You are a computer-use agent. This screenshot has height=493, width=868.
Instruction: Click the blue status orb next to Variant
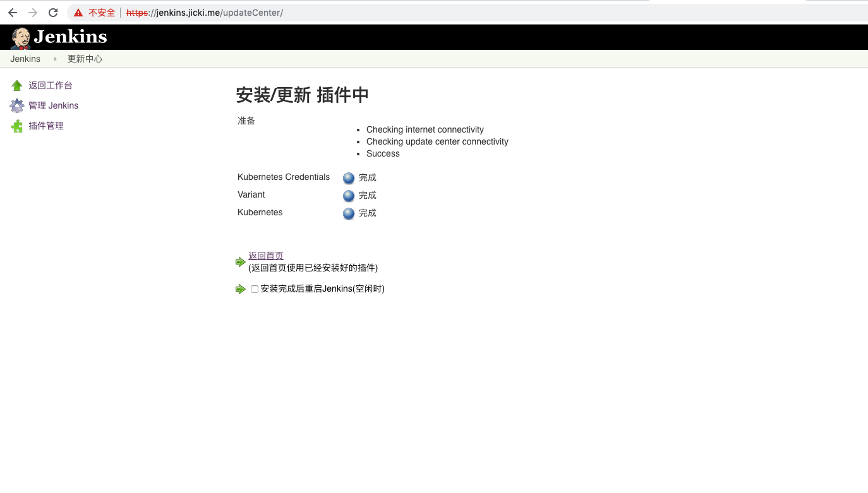(x=348, y=196)
